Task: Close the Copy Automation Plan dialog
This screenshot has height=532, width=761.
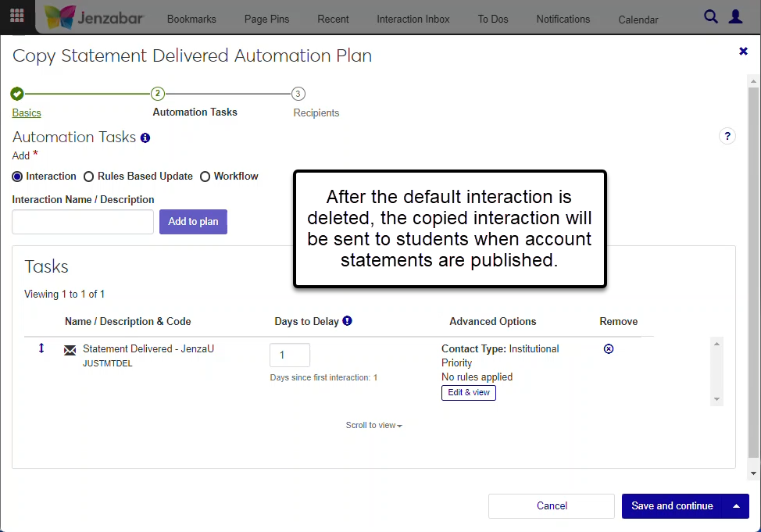Action: point(743,52)
